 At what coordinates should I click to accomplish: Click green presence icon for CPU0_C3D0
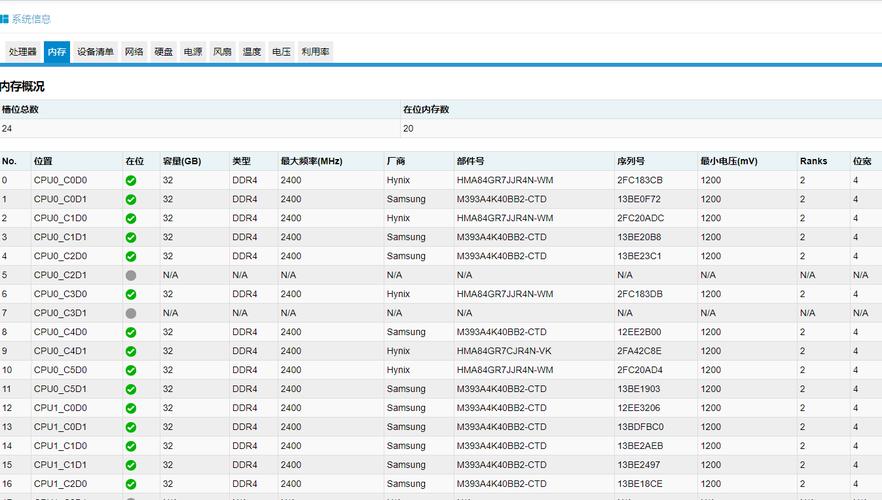coord(130,294)
